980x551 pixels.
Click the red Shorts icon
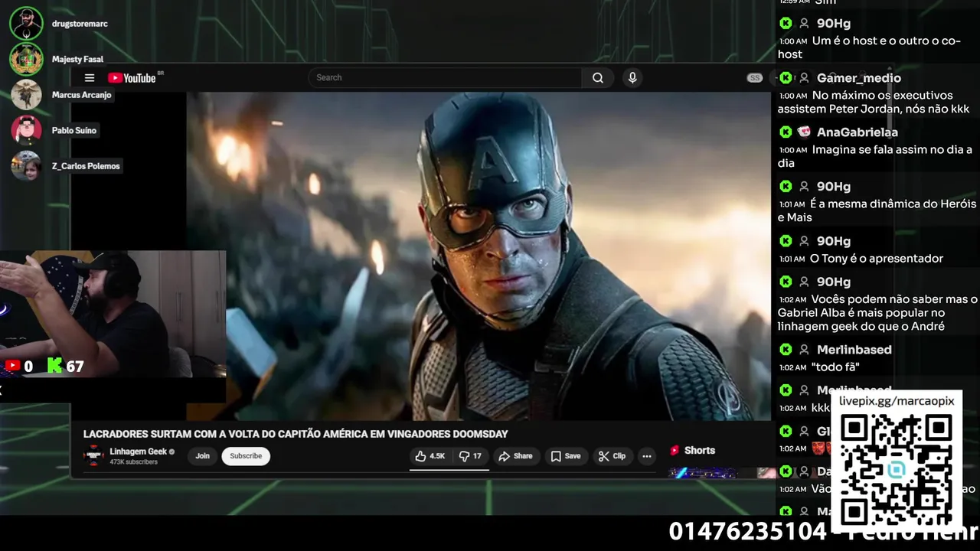[x=675, y=451]
